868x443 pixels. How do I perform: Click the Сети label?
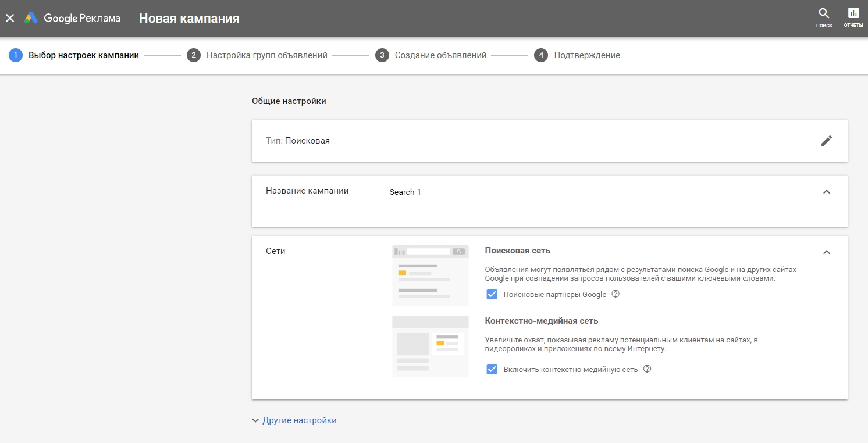(276, 251)
